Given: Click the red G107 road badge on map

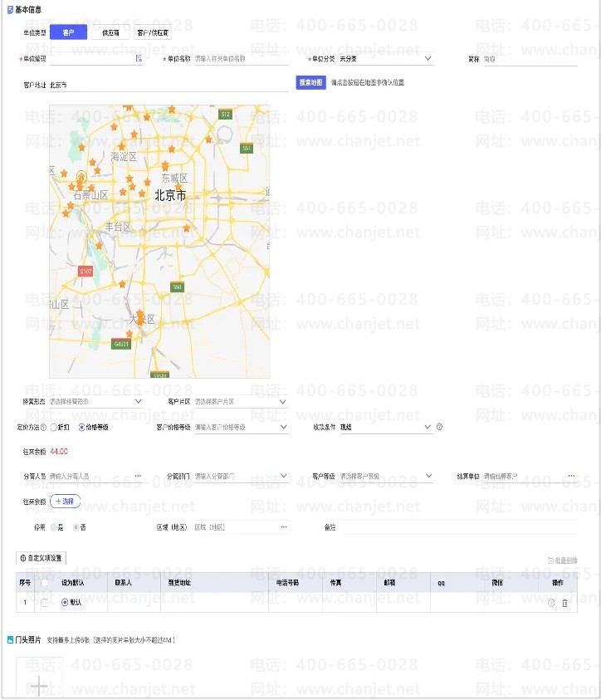Looking at the screenshot, I should coord(86,271).
